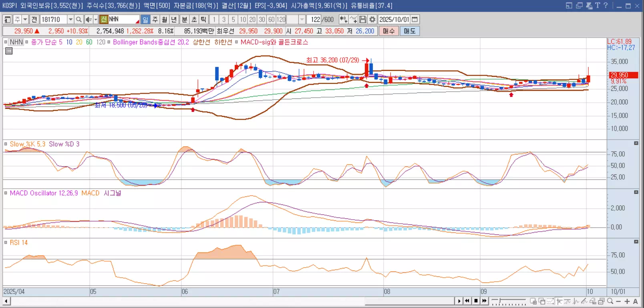Click the chart overlay windows icon in bottom toolbar

tap(542, 301)
